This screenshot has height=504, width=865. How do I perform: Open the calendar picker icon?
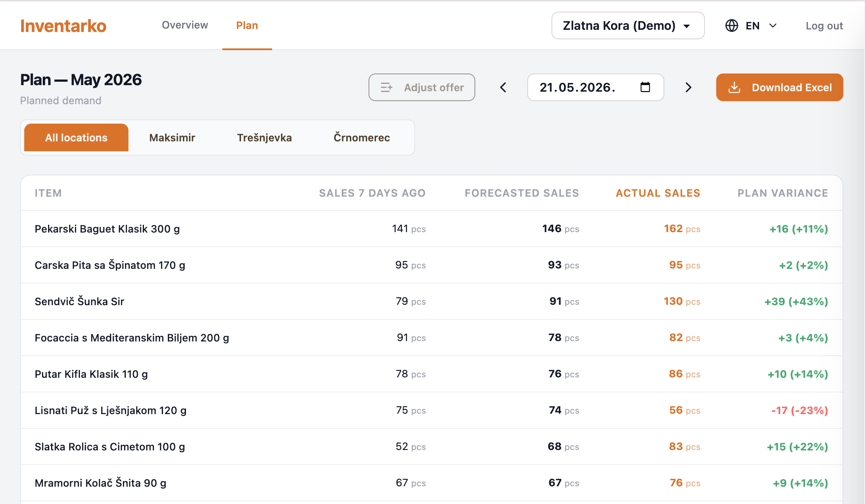(645, 87)
